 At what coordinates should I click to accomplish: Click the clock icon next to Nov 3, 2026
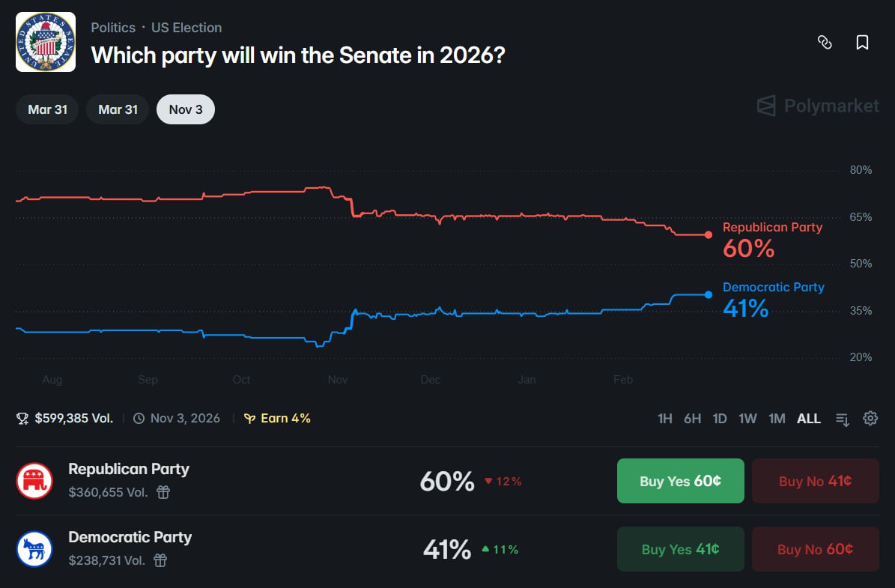coord(138,418)
